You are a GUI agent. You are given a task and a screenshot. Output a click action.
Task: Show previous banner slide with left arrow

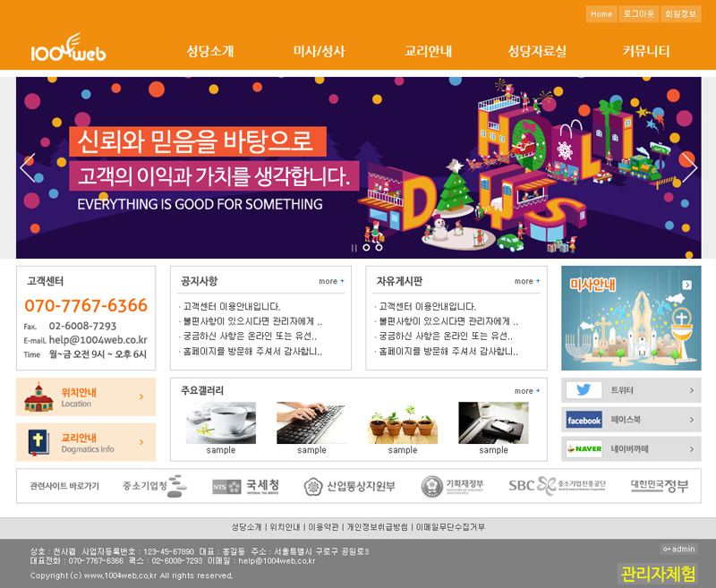28,167
